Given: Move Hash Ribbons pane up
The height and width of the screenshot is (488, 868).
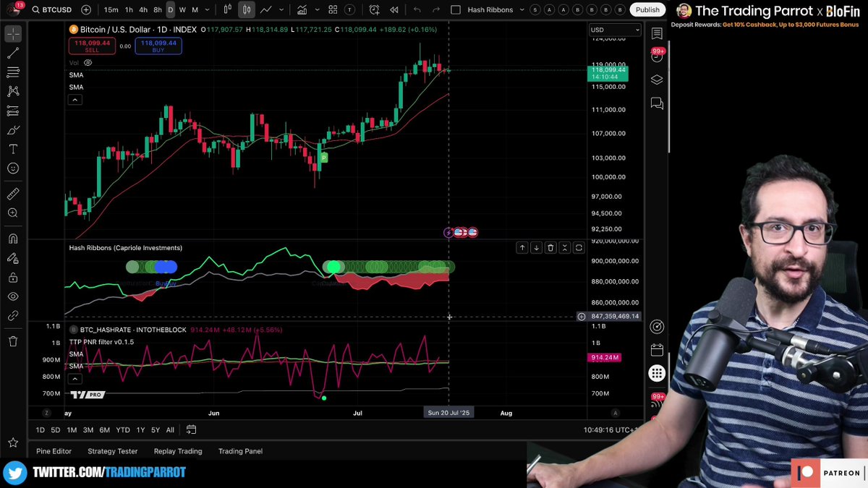Looking at the screenshot, I should pos(522,248).
